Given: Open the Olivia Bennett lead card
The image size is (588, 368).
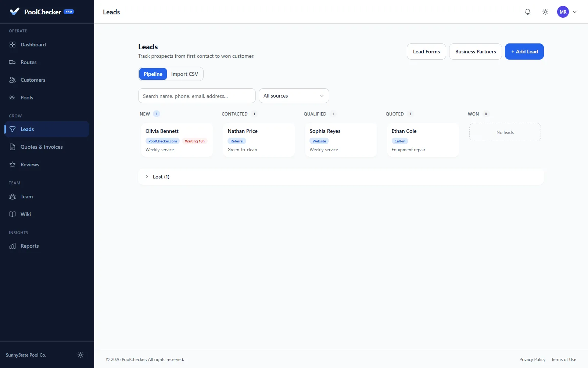Looking at the screenshot, I should (x=177, y=140).
